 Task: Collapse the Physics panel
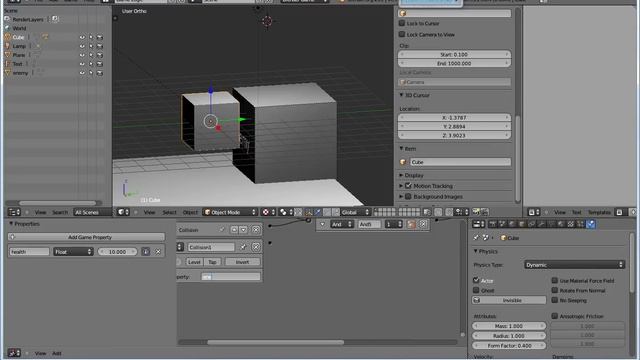tap(476, 251)
